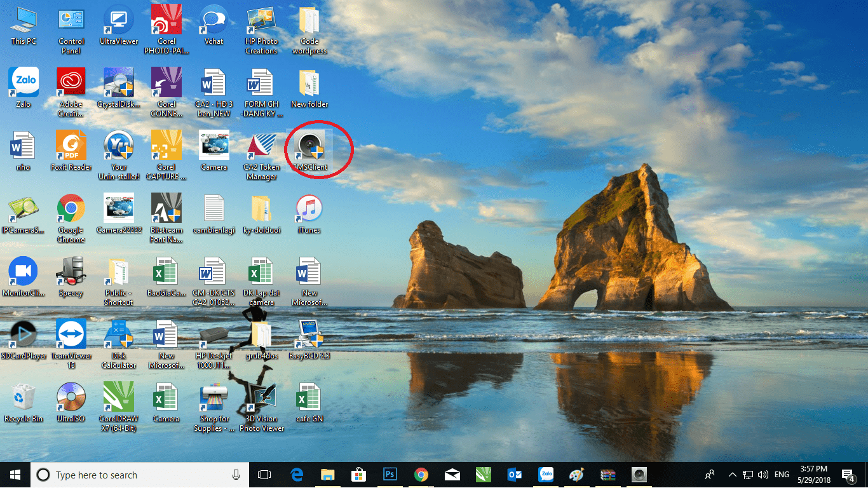
Task: Open File Explorer from the taskbar
Action: pyautogui.click(x=328, y=475)
